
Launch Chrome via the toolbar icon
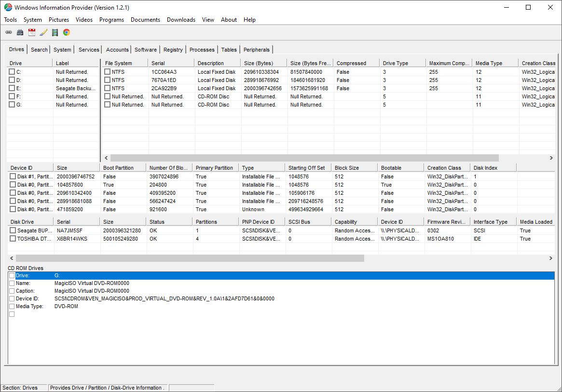coord(66,32)
